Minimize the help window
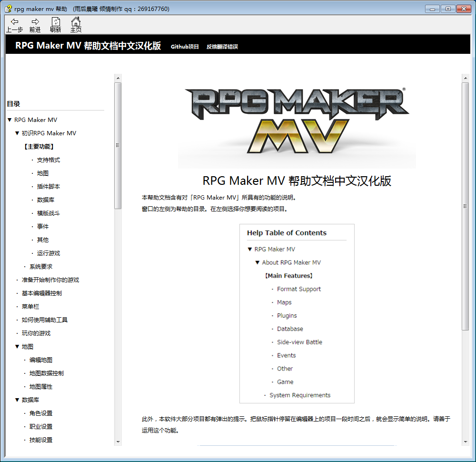Screen dimensions: 476x462 (x=432, y=9)
